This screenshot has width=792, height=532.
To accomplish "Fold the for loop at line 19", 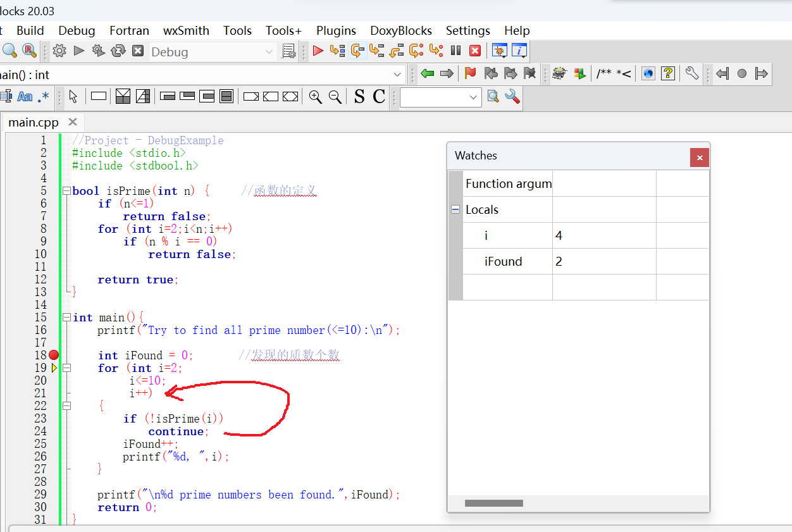I will pos(66,368).
